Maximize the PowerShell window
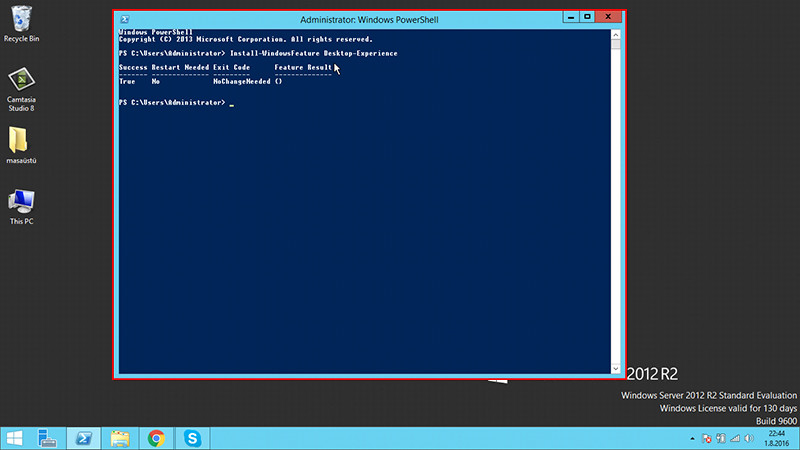Screen dimensions: 800x450 tap(587, 17)
